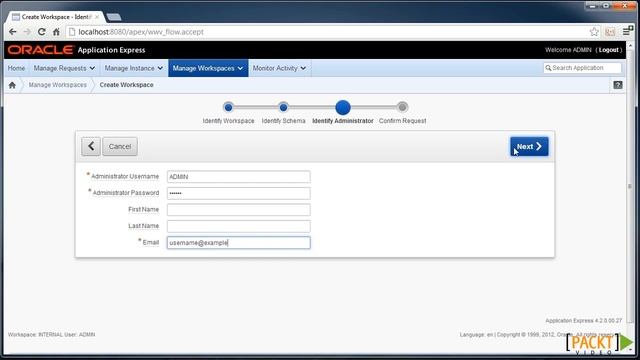This screenshot has height=360, width=640.
Task: Focus the First Name field
Action: pos(238,210)
